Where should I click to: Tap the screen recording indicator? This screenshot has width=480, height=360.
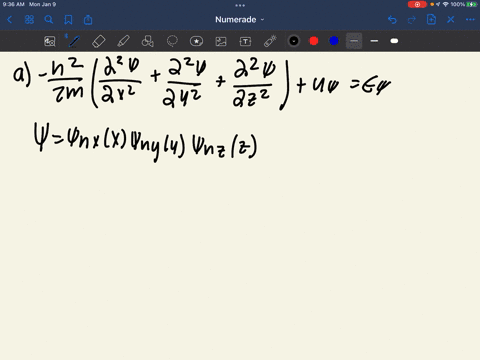(x=417, y=4)
